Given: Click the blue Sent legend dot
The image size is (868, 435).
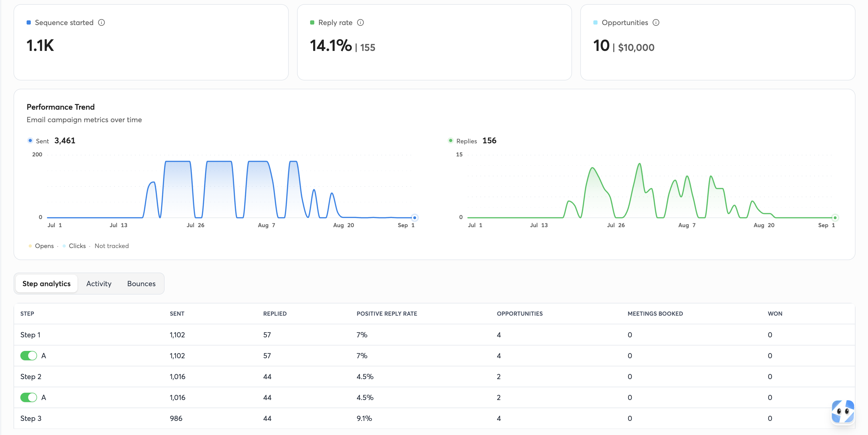Looking at the screenshot, I should pos(30,141).
